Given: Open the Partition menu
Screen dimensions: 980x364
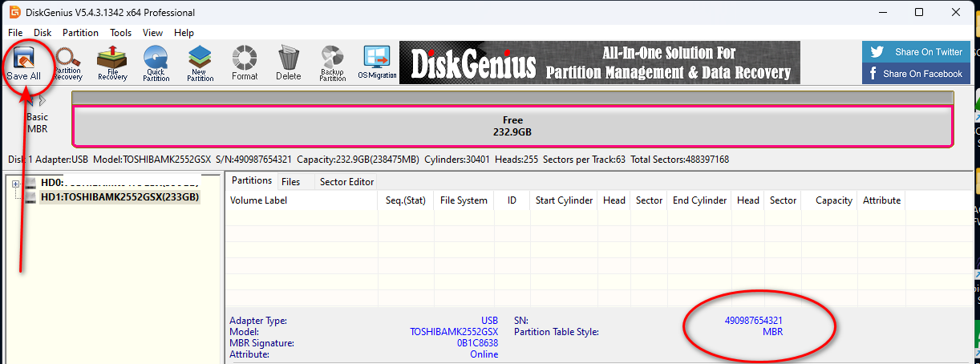Looking at the screenshot, I should (x=80, y=33).
